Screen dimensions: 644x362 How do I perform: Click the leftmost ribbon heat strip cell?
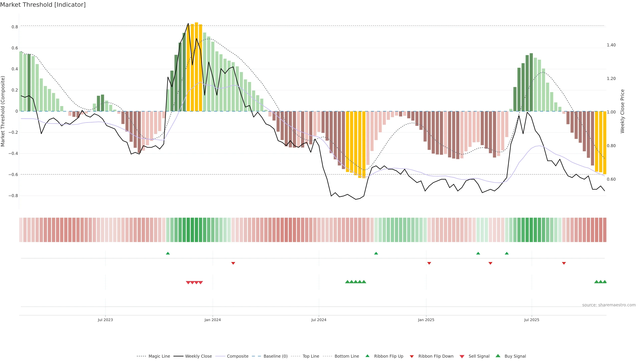coord(21,230)
